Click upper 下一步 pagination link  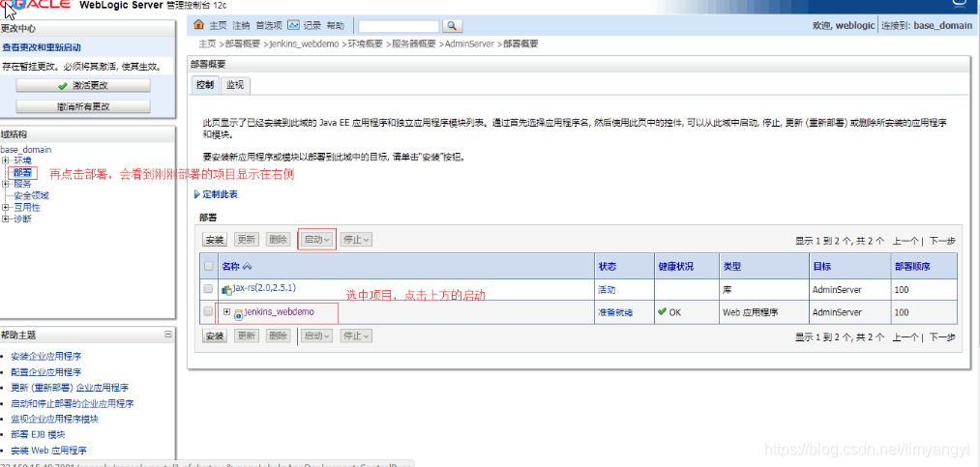point(942,241)
